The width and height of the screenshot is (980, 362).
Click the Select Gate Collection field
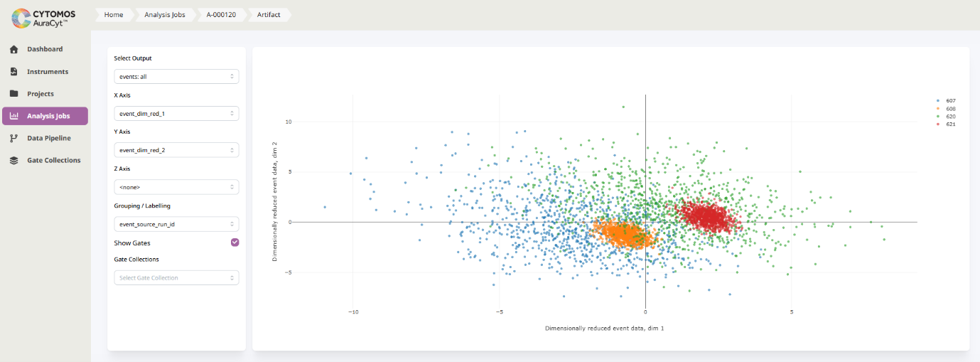coord(176,277)
